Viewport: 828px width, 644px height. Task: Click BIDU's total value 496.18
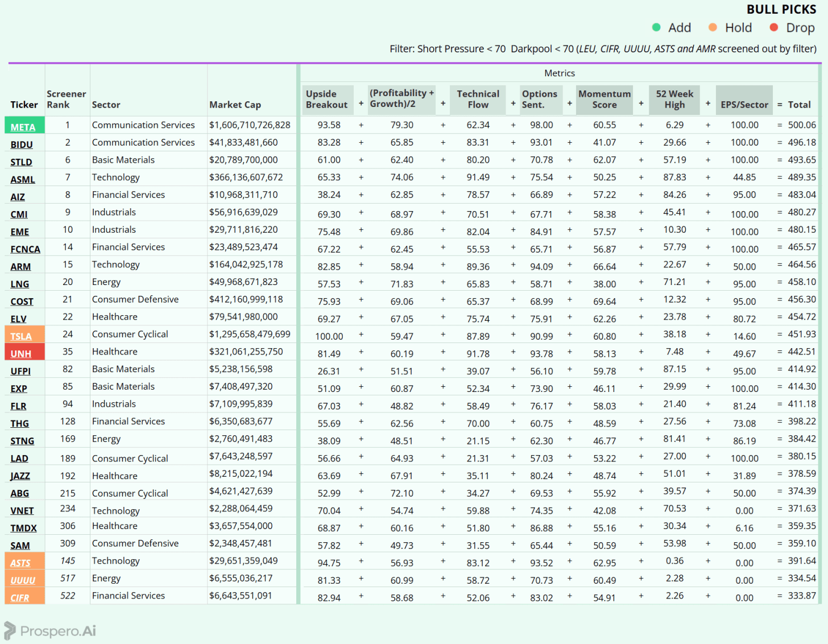[802, 142]
